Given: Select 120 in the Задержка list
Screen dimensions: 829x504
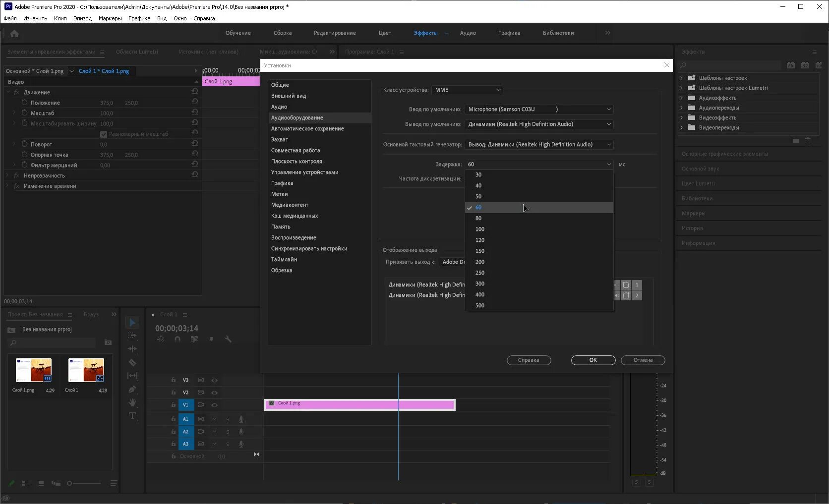Looking at the screenshot, I should 479,240.
